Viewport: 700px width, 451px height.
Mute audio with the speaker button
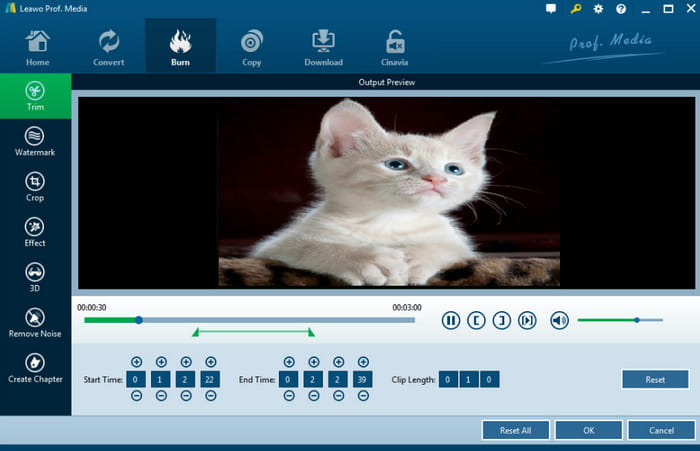(559, 320)
